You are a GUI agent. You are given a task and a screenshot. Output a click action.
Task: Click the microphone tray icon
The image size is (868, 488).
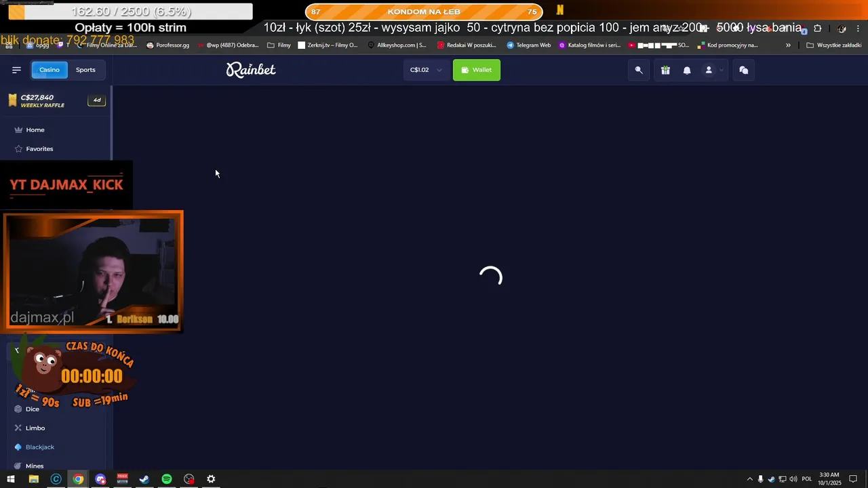click(x=760, y=479)
